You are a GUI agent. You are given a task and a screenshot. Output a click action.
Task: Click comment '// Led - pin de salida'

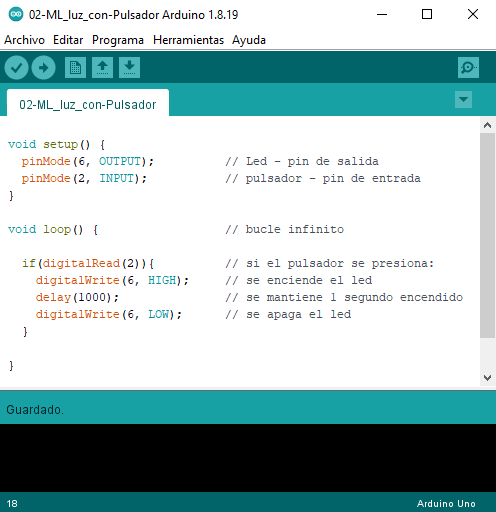click(x=302, y=161)
